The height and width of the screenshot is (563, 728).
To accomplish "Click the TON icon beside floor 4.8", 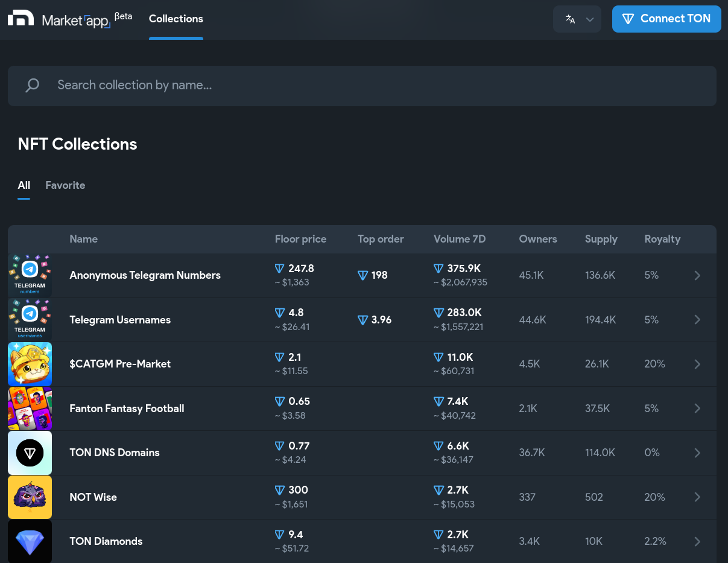I will [x=279, y=313].
